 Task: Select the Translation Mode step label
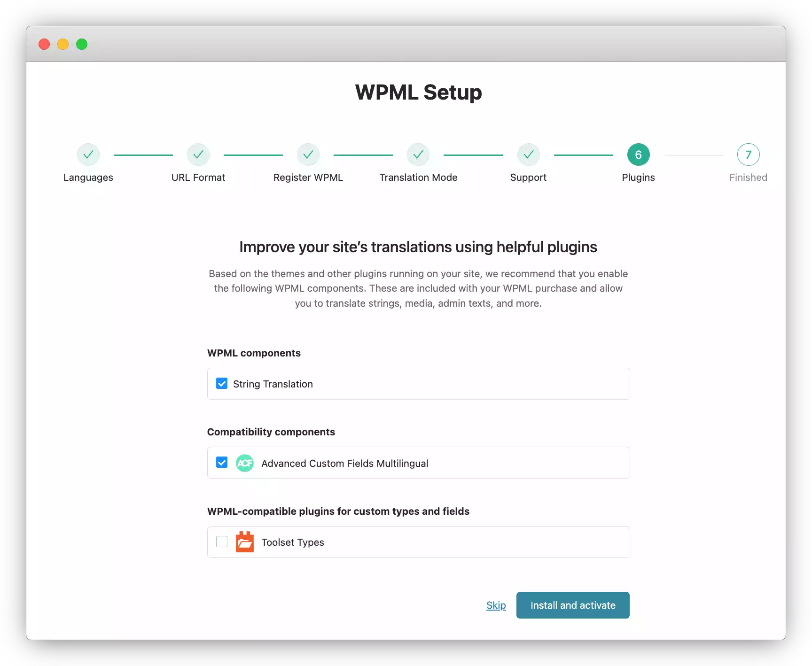tap(419, 178)
